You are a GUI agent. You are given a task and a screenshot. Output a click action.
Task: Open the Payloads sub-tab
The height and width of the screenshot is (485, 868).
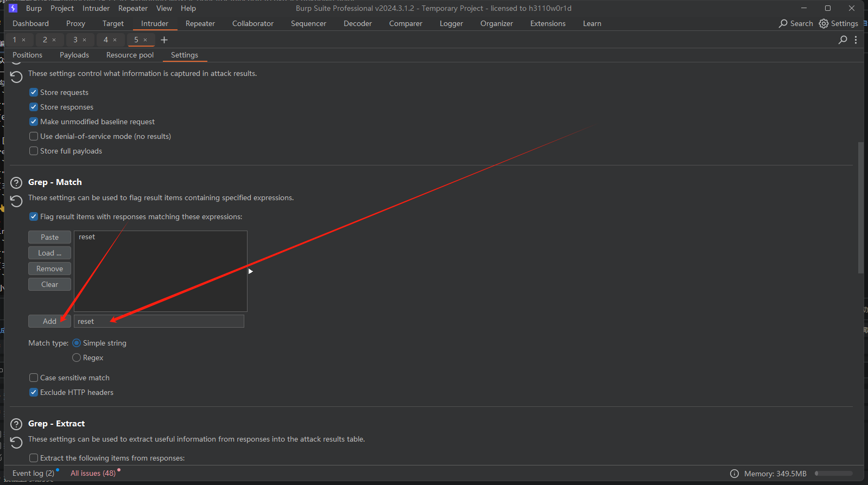click(x=74, y=55)
